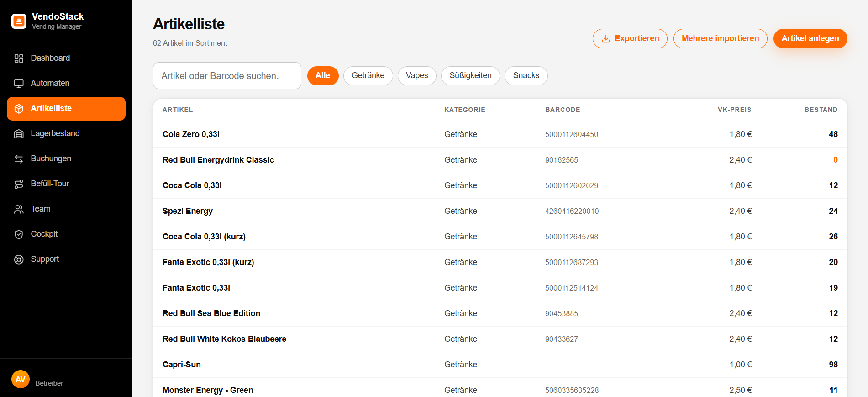Click the 2,50 € price for Monster Energy
Image resolution: width=868 pixels, height=397 pixels.
point(741,390)
